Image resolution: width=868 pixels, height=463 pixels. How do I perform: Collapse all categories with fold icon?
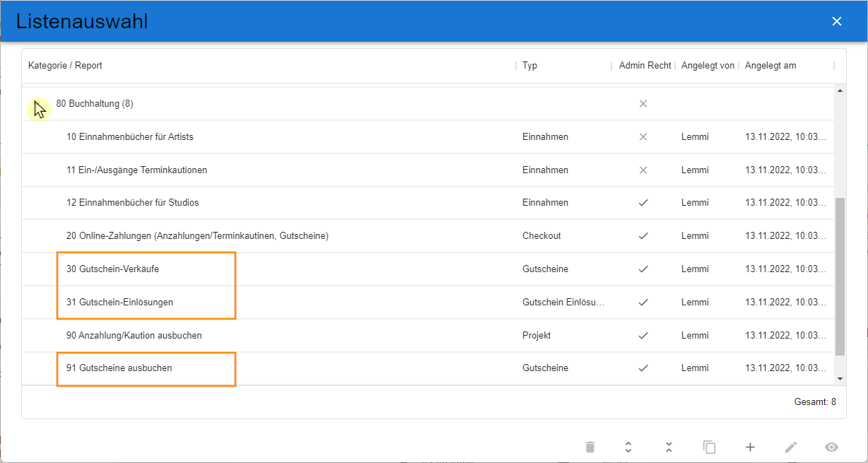click(668, 447)
